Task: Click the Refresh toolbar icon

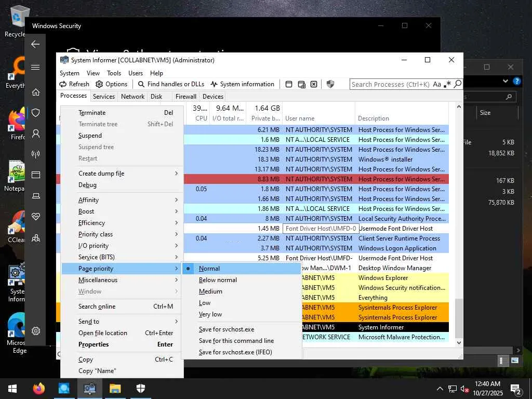Action: click(x=63, y=84)
